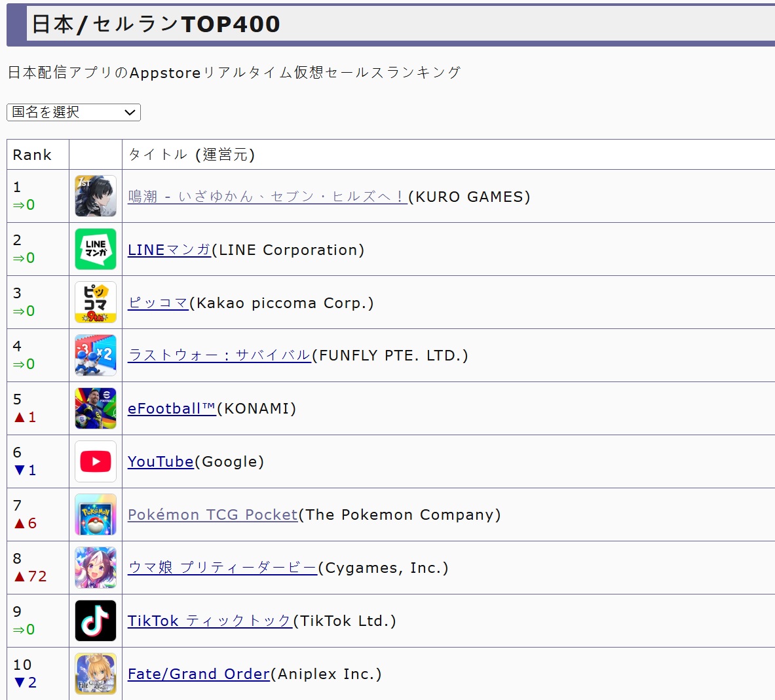The width and height of the screenshot is (775, 700).
Task: Click the ラストウォー：サバイバル app icon
Action: coord(96,355)
